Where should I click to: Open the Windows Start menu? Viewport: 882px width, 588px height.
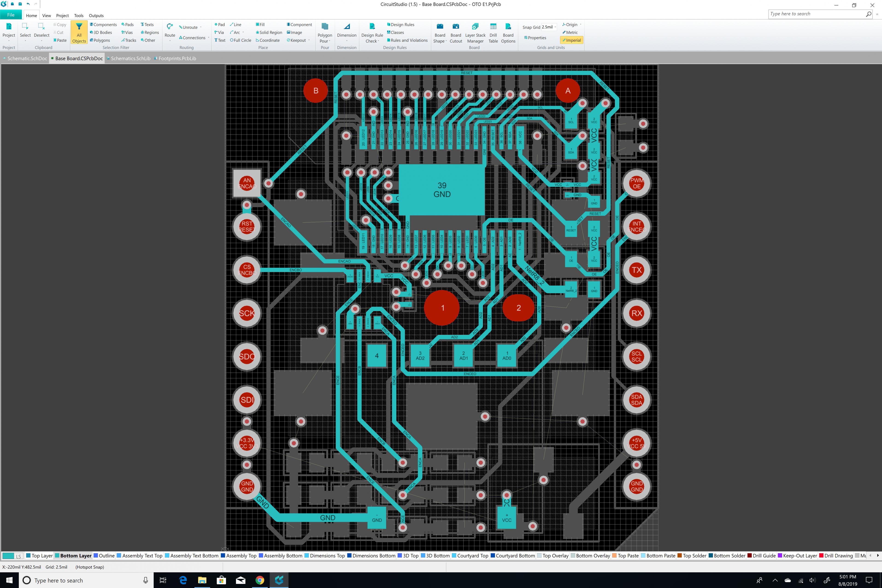pyautogui.click(x=9, y=580)
